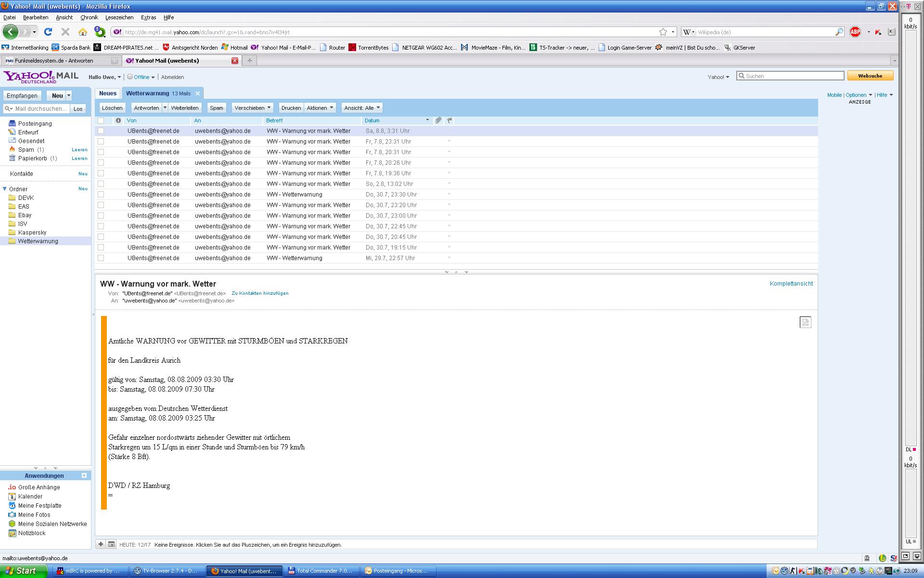Reload the page with Firefox refresh icon
Screen dimensions: 924x578
[48, 32]
